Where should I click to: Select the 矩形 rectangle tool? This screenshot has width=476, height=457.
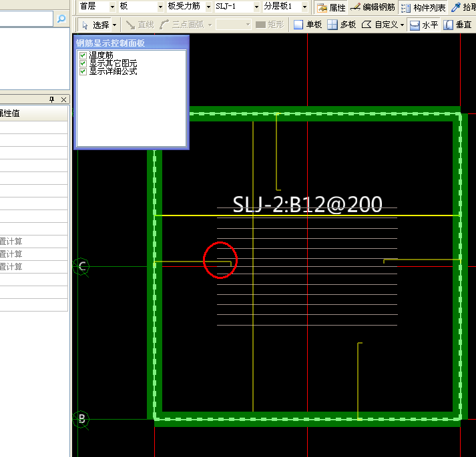(269, 25)
